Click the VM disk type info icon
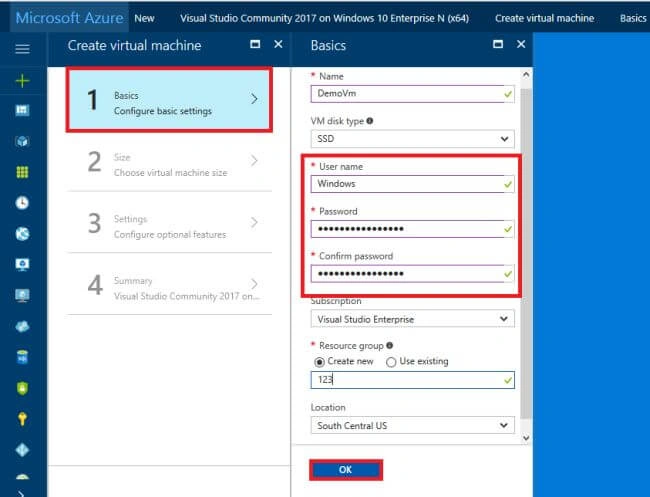This screenshot has width=650, height=497. [370, 121]
